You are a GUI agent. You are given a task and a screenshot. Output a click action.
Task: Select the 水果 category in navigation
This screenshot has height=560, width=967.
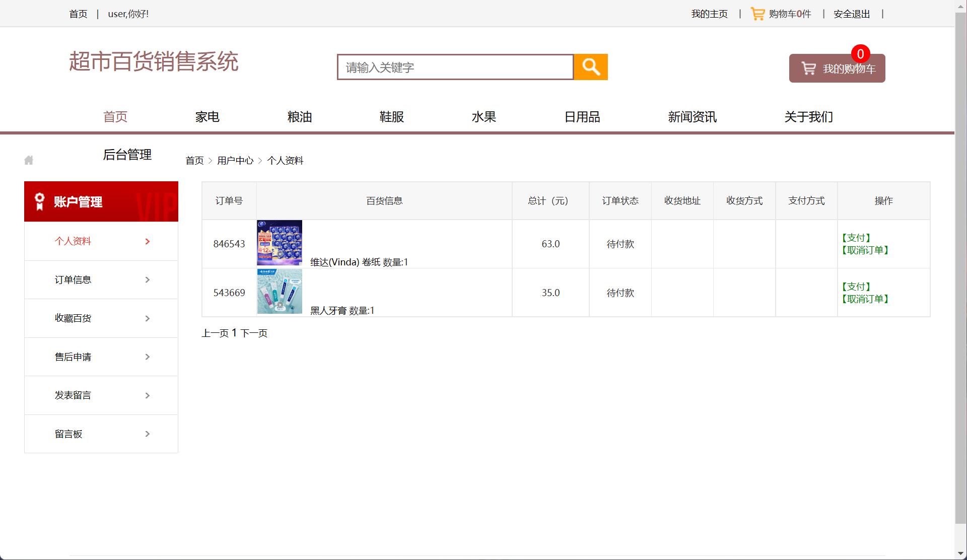484,117
